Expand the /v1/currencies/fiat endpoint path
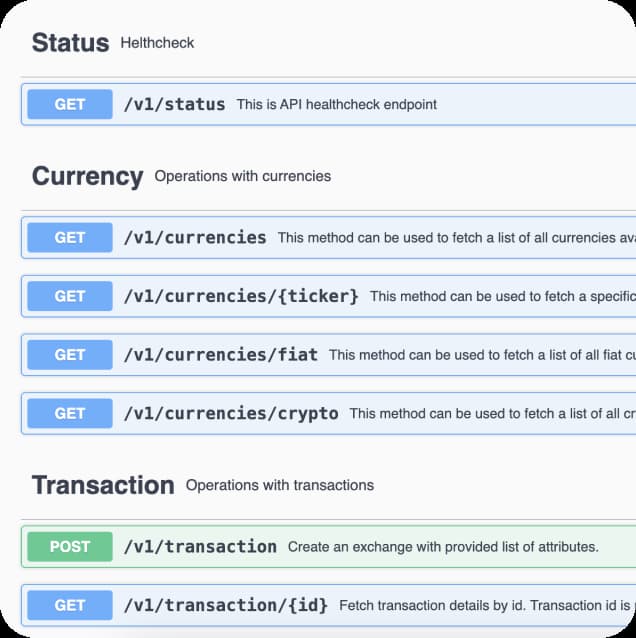The width and height of the screenshot is (636, 638). click(x=220, y=355)
